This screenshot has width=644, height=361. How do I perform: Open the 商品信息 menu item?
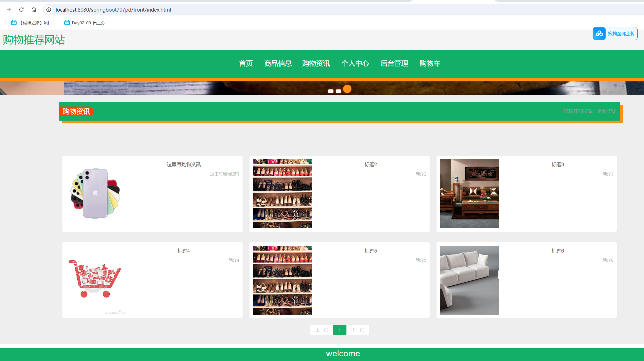[278, 63]
